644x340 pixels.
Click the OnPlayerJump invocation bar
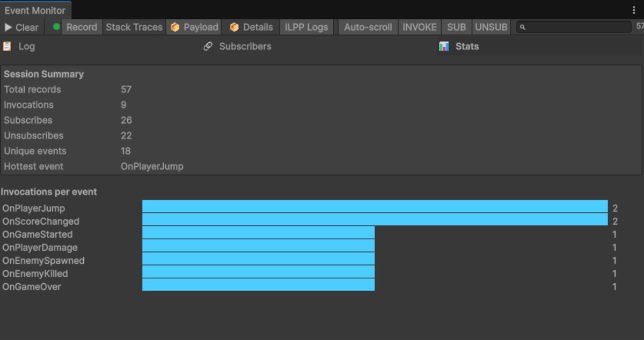tap(375, 206)
